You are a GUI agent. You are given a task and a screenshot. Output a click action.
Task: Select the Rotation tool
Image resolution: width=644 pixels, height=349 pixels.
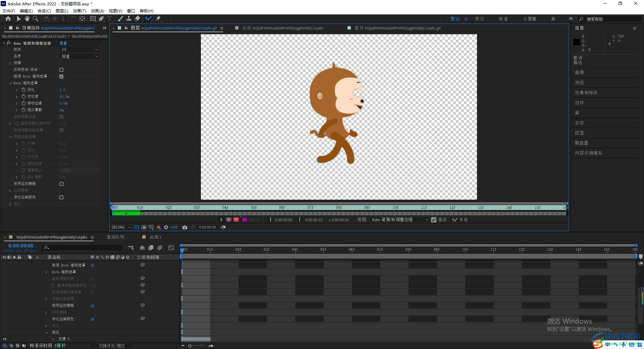[74, 19]
